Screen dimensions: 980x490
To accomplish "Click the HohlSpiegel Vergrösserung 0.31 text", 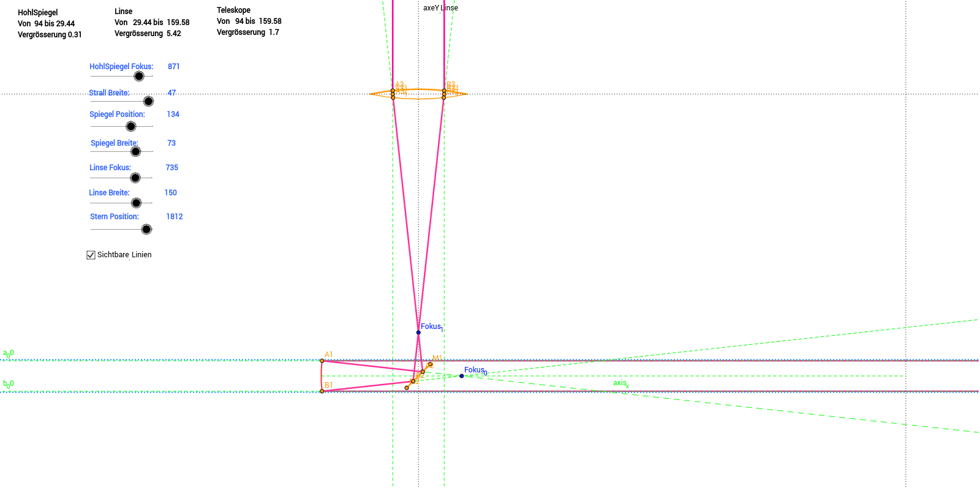I will click(x=50, y=35).
